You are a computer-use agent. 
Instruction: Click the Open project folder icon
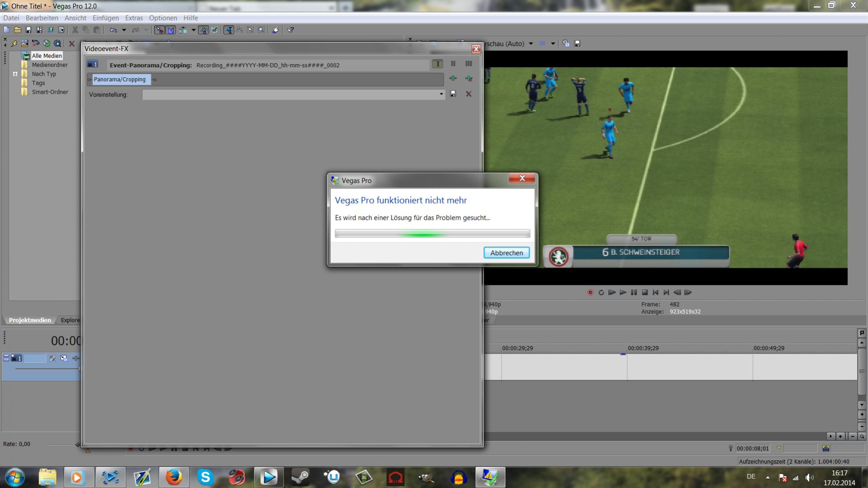pyautogui.click(x=17, y=30)
